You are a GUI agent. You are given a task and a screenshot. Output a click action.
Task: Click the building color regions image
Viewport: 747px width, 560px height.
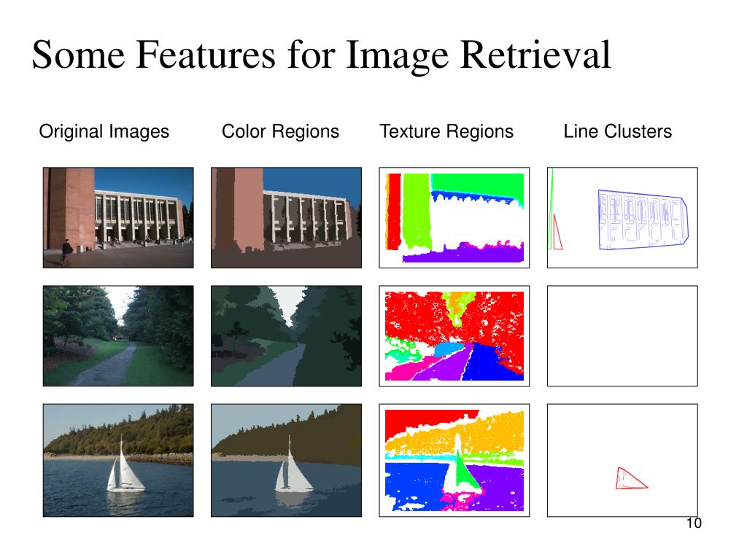286,217
